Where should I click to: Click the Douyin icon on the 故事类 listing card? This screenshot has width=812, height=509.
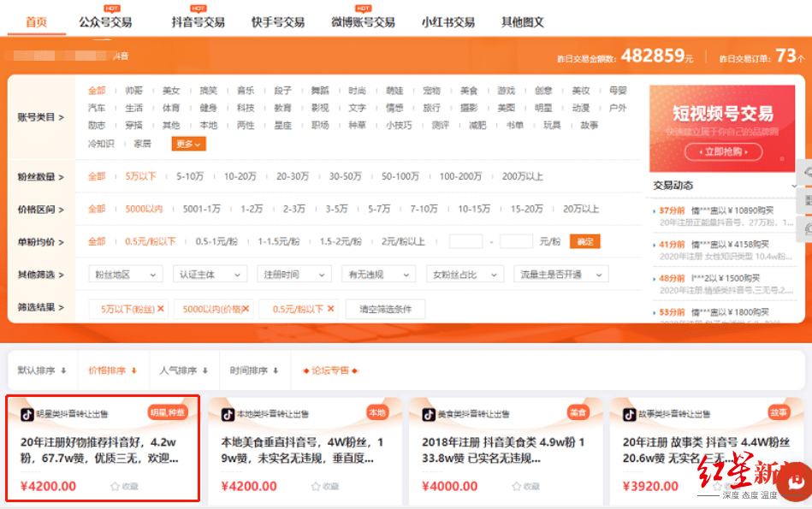tap(630, 411)
